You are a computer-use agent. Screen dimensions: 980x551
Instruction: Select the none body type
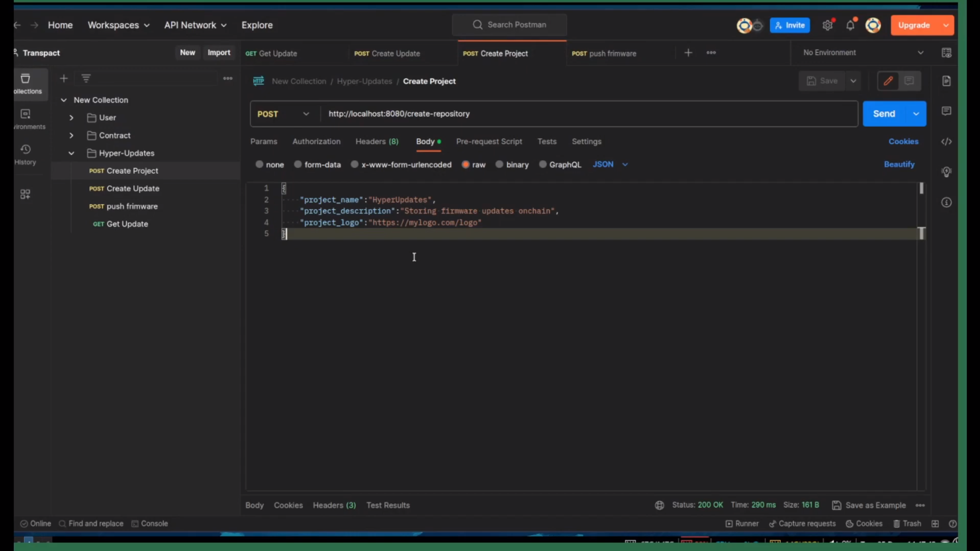[260, 165]
